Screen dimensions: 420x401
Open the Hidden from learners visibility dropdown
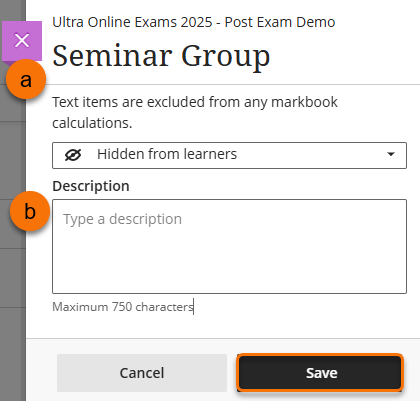tap(229, 155)
